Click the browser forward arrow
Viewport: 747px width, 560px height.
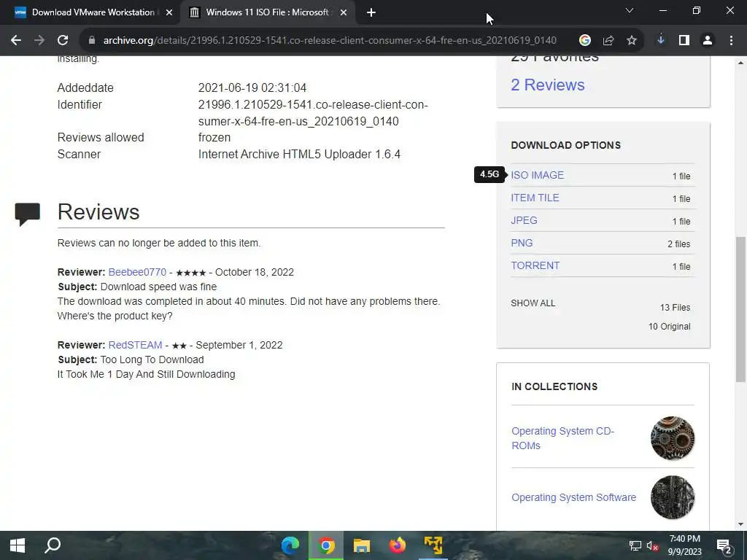pos(39,41)
